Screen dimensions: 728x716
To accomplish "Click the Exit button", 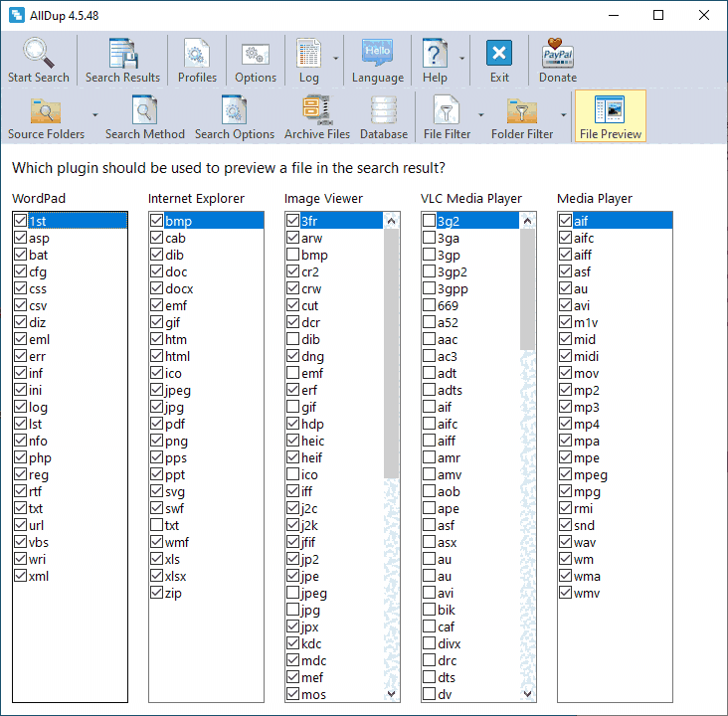I will [x=499, y=60].
